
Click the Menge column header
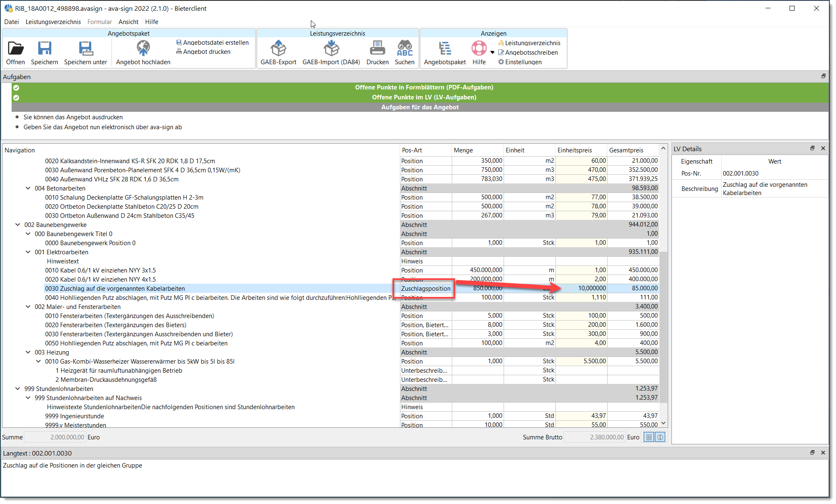tap(477, 150)
